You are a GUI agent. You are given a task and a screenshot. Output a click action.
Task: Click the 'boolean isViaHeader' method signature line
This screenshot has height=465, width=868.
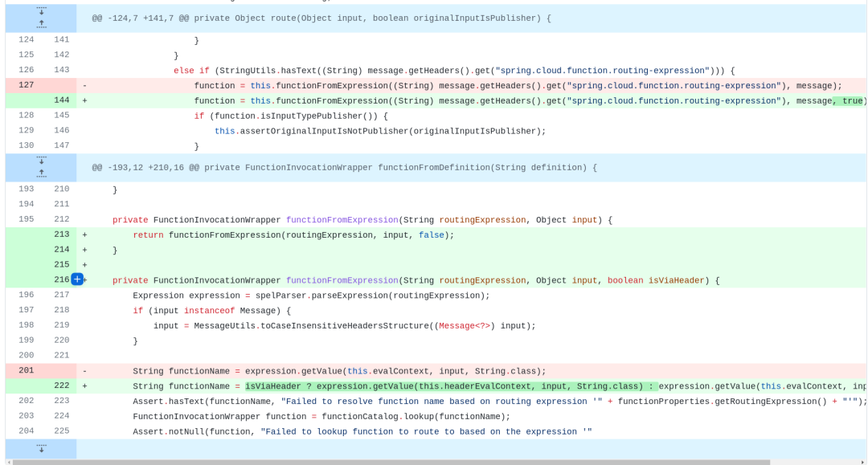[x=416, y=280]
